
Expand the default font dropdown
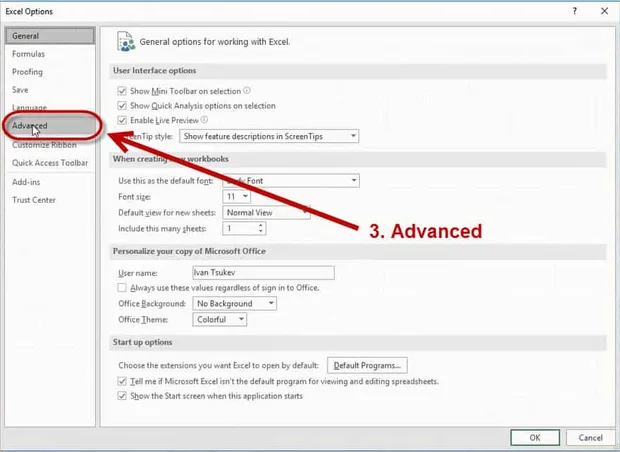(291, 181)
